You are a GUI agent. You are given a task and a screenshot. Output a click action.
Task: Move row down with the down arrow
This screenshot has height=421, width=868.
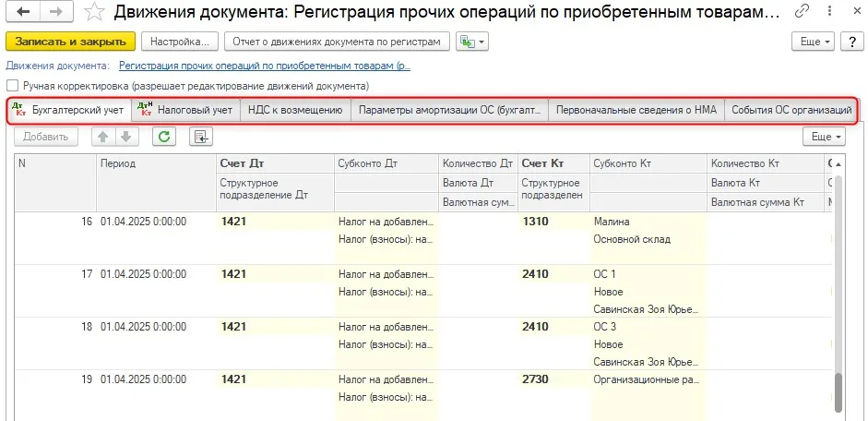coord(126,137)
